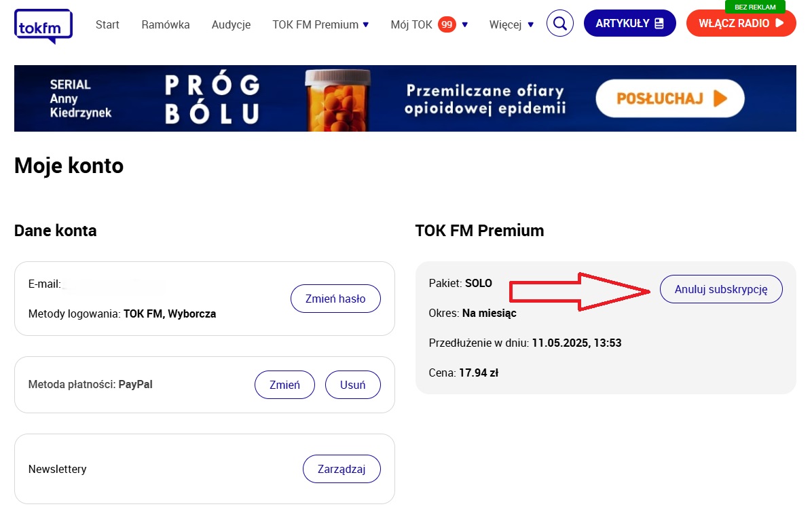Open the ARTYKUŁY button

630,23
